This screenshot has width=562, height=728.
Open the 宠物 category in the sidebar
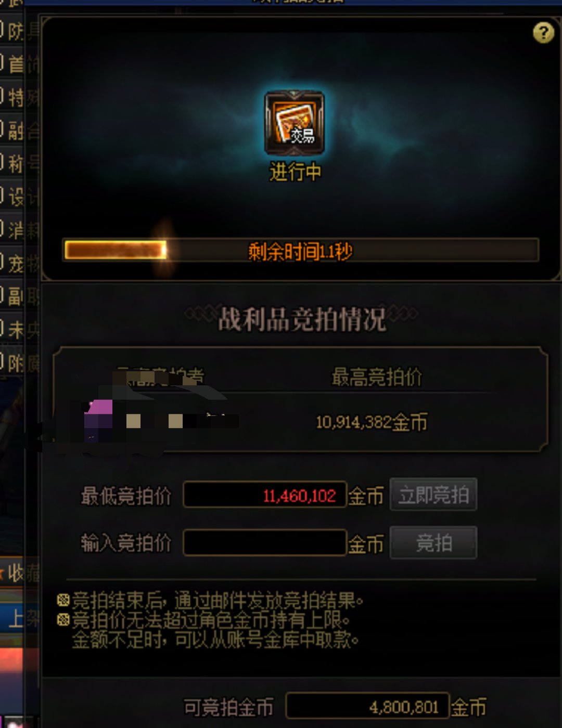click(20, 263)
